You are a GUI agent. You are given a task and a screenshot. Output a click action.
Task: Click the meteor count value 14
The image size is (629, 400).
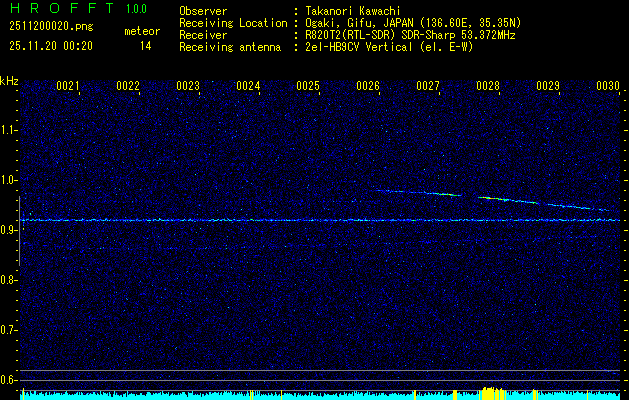pos(145,46)
